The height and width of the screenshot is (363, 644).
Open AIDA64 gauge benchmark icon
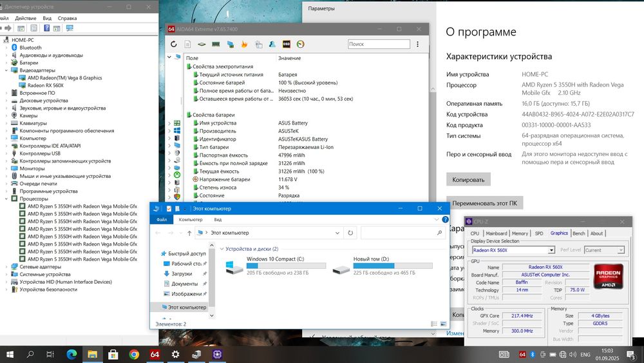coord(300,44)
